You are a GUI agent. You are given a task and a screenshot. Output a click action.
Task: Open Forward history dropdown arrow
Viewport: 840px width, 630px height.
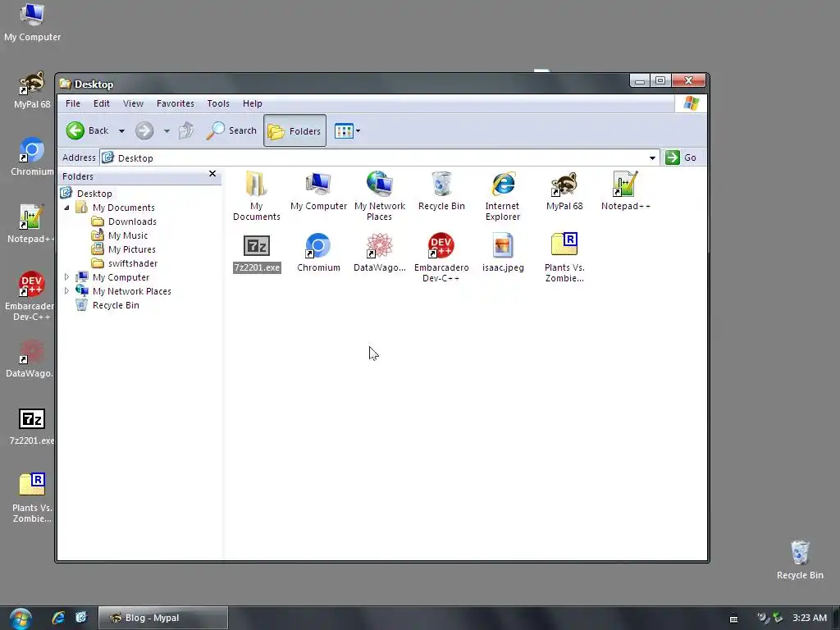coord(167,130)
